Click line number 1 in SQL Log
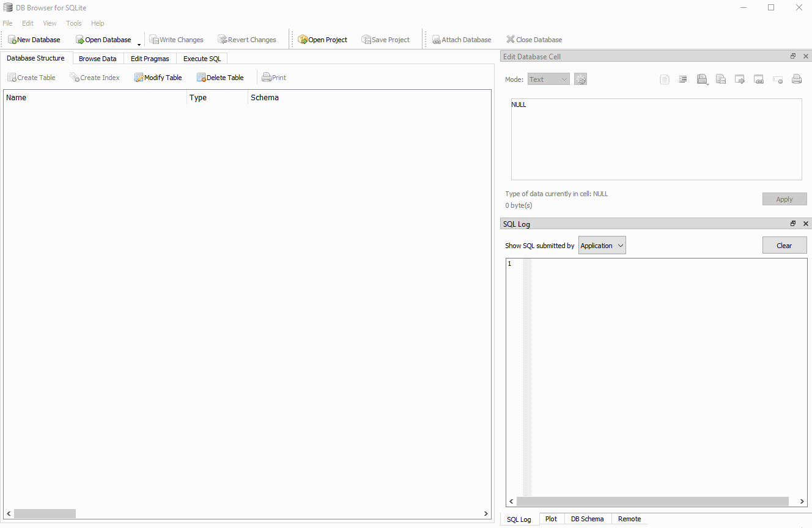This screenshot has height=528, width=812. pos(509,264)
